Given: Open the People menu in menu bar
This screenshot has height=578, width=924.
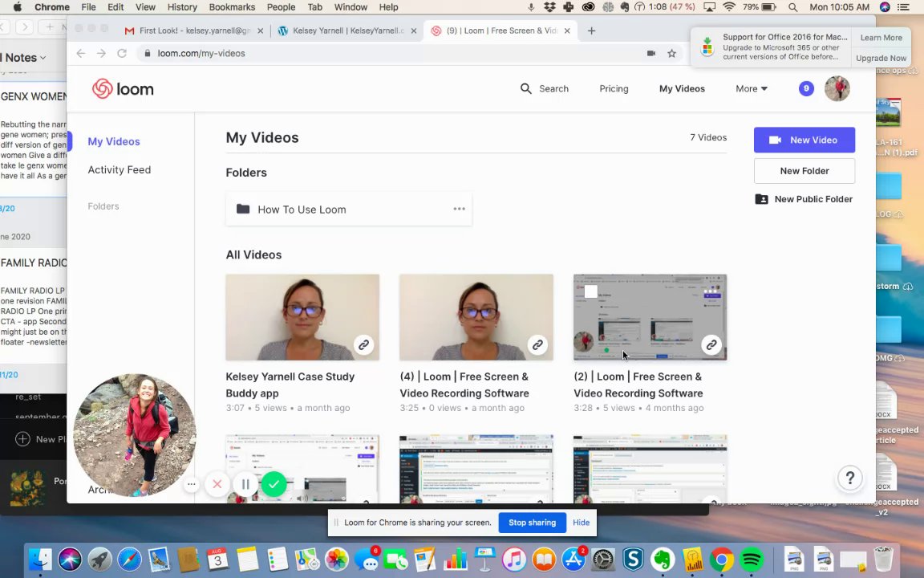Looking at the screenshot, I should [x=281, y=7].
